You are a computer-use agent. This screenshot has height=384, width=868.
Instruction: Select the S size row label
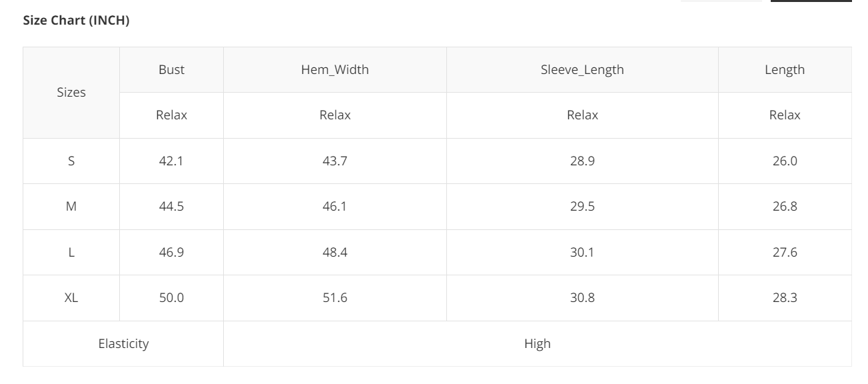click(71, 161)
